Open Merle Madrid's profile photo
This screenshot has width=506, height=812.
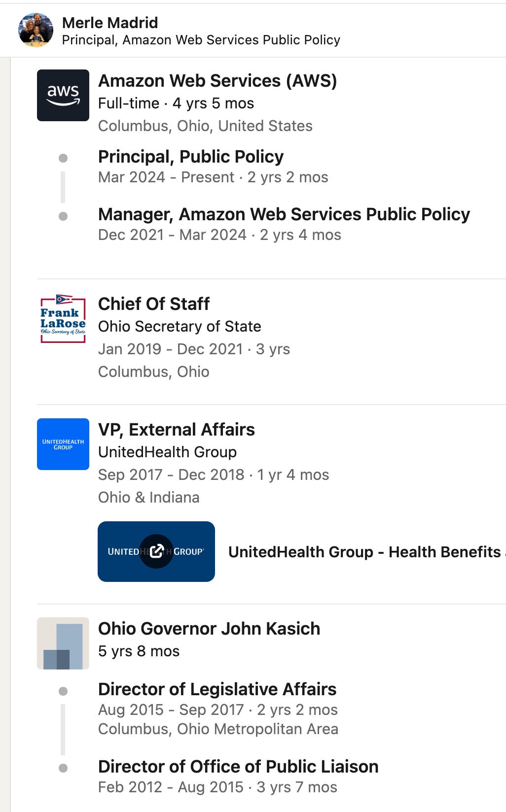(x=36, y=30)
